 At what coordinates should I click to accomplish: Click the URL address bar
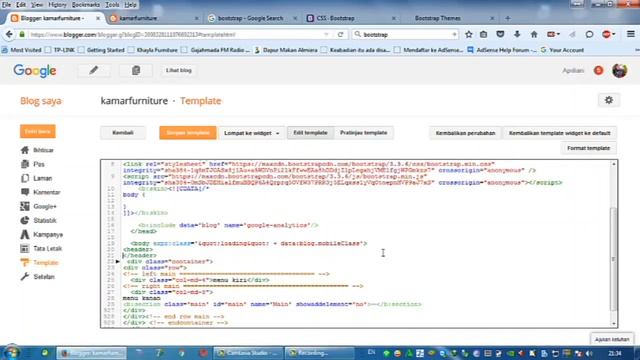[176, 35]
